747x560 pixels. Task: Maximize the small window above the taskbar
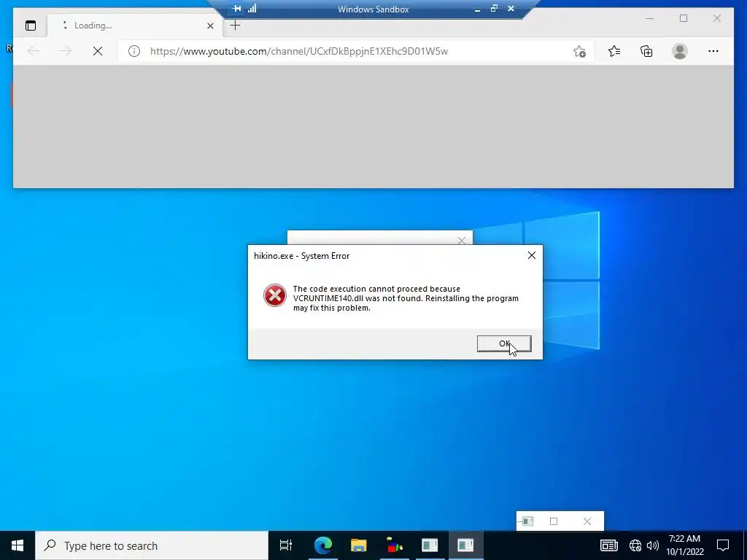click(x=554, y=521)
